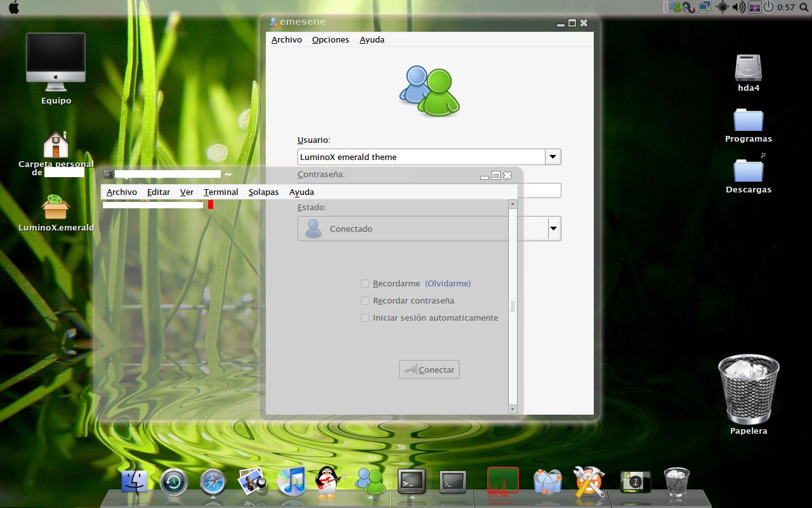Click the emesene tray icon in top panel

[x=676, y=7]
